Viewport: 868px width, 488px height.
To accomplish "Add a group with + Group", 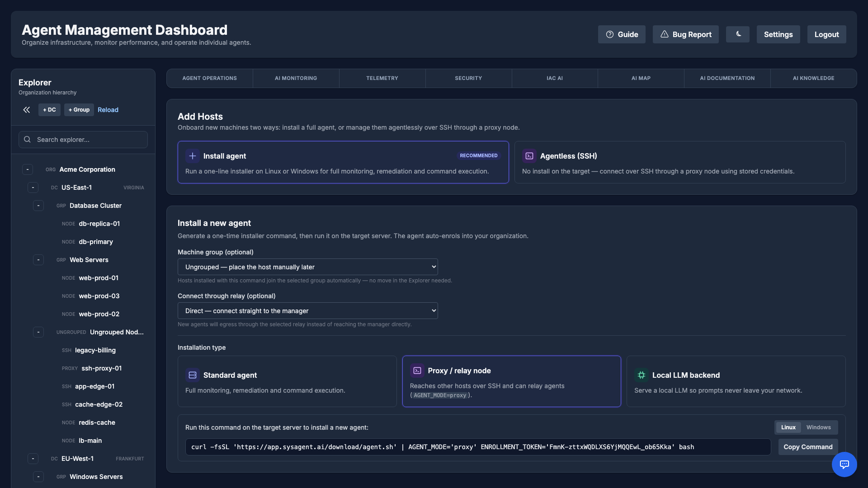I will [x=79, y=110].
